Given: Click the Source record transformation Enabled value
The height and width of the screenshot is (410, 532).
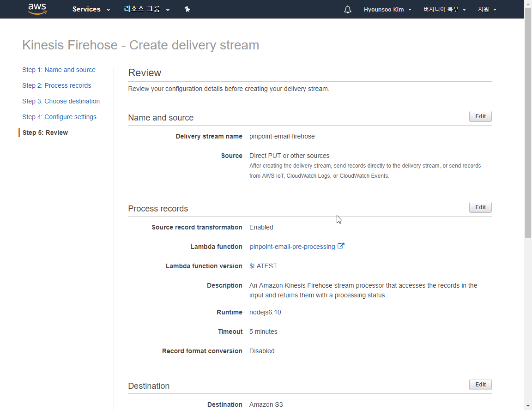Looking at the screenshot, I should 261,227.
